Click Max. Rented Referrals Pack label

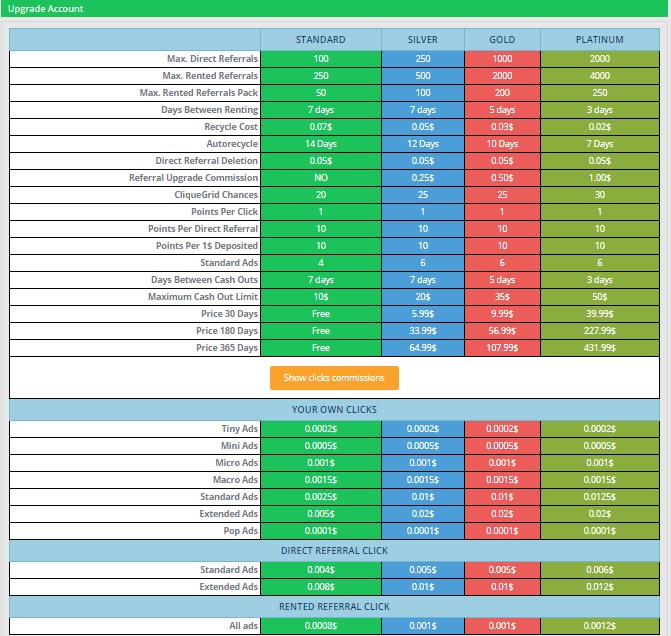coord(199,93)
